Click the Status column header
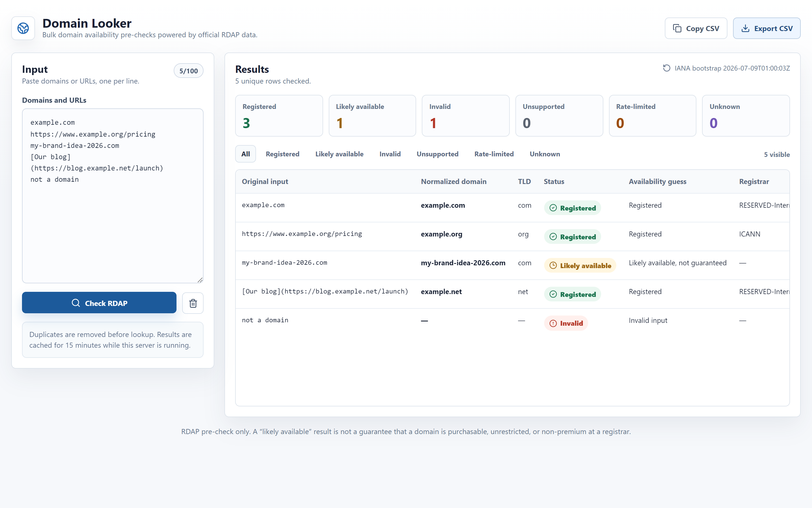Image resolution: width=812 pixels, height=508 pixels. [x=554, y=181]
